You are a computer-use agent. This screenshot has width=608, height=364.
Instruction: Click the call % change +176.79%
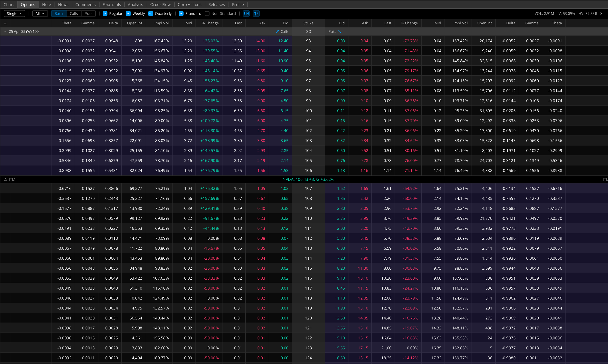click(x=209, y=170)
